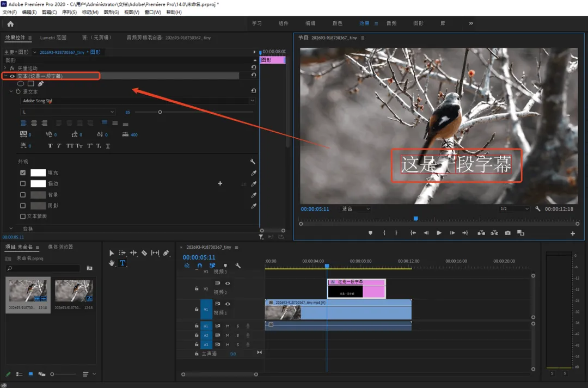Enable the 描边 stroke checkbox
588x388 pixels.
pyautogui.click(x=23, y=184)
